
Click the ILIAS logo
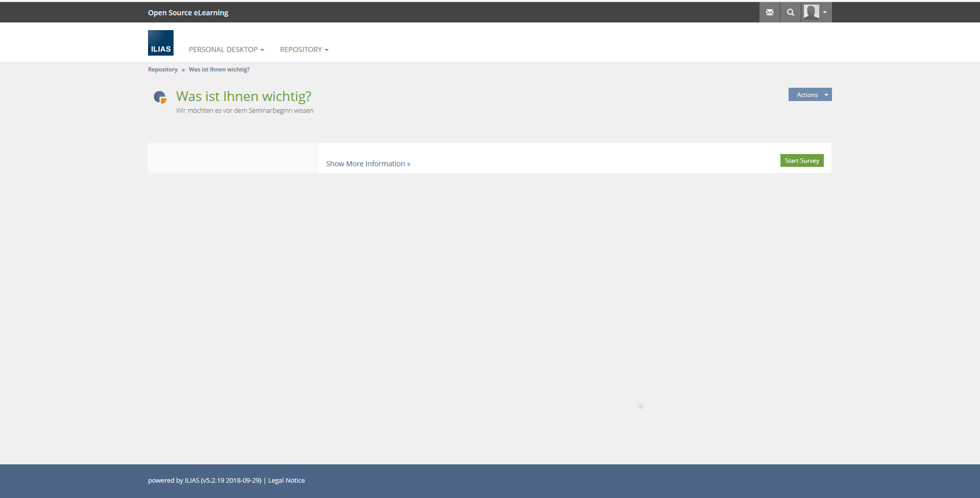click(x=161, y=43)
